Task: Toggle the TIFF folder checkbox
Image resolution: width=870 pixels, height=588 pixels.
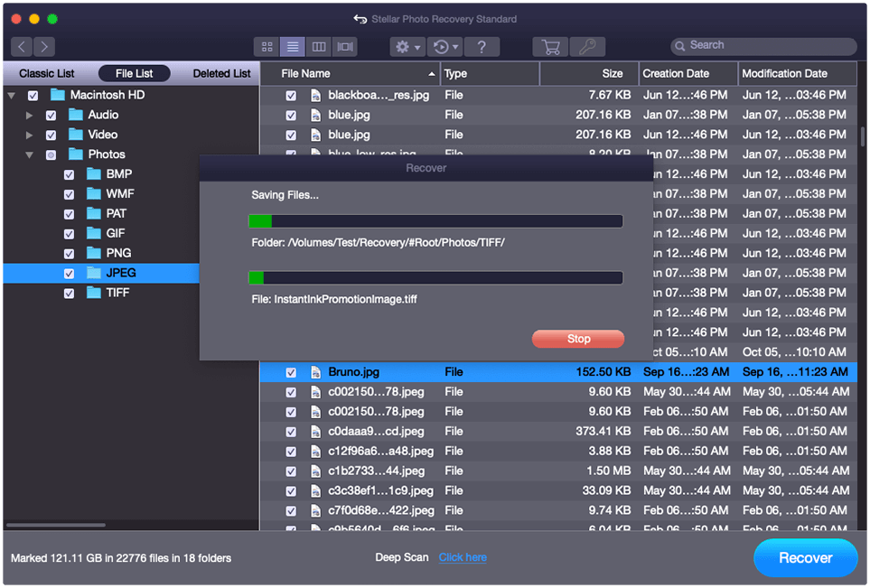Action: tap(70, 293)
